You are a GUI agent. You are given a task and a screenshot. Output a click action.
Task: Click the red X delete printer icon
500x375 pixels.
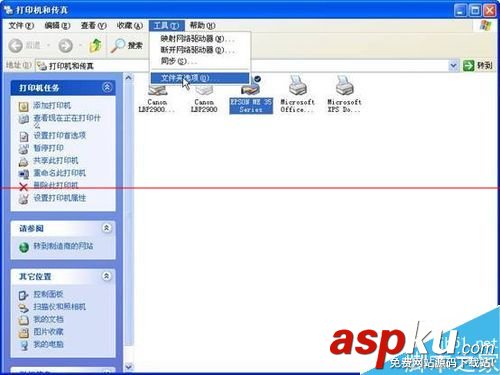23,187
